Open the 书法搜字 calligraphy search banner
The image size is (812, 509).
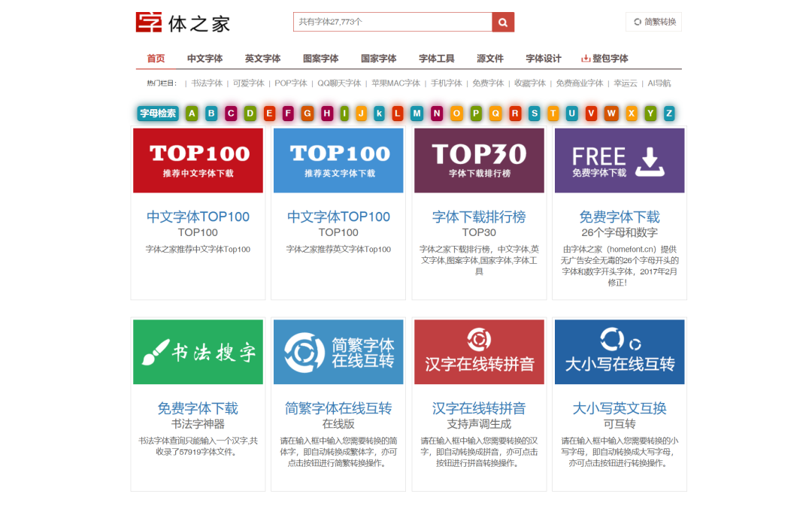click(198, 352)
